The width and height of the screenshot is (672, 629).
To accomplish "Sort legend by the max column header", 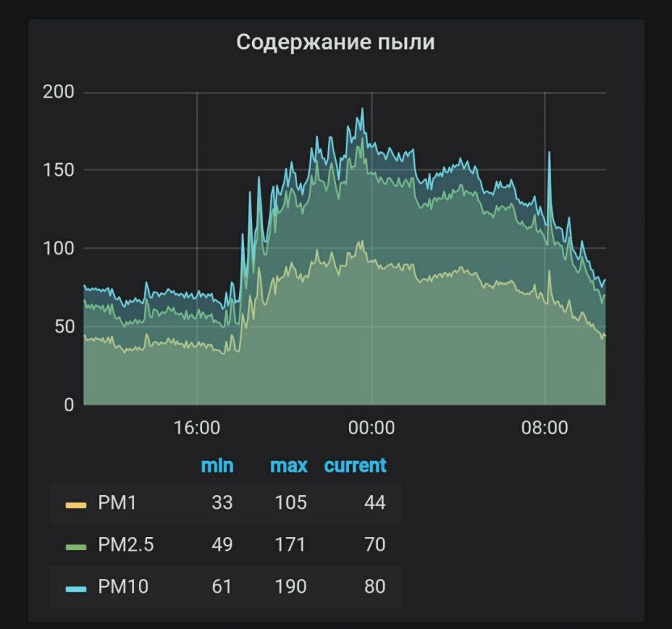I will [289, 466].
